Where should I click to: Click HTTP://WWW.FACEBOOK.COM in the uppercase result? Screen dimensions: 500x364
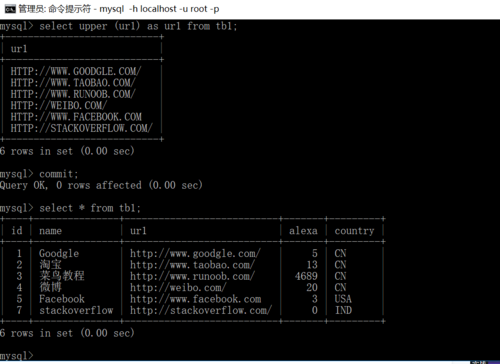point(76,117)
